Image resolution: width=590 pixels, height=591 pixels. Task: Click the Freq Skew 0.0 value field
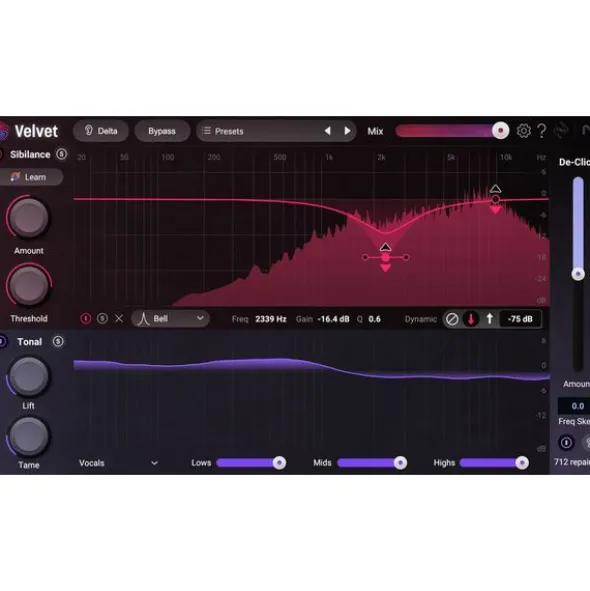[x=574, y=406]
